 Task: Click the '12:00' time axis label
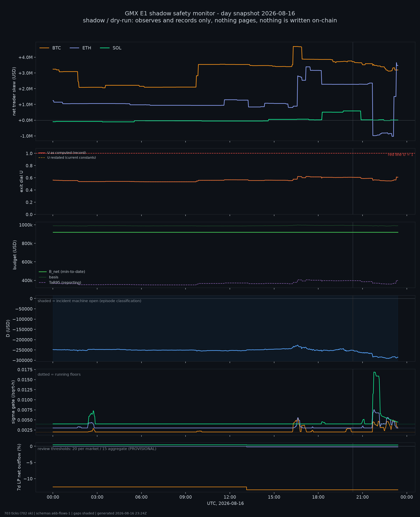pos(230,497)
